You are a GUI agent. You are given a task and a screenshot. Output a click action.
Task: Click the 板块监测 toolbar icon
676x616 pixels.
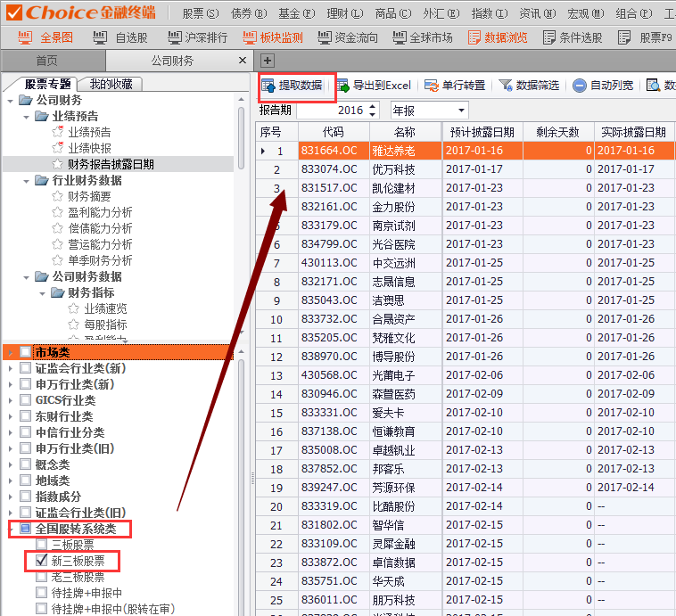[250, 38]
